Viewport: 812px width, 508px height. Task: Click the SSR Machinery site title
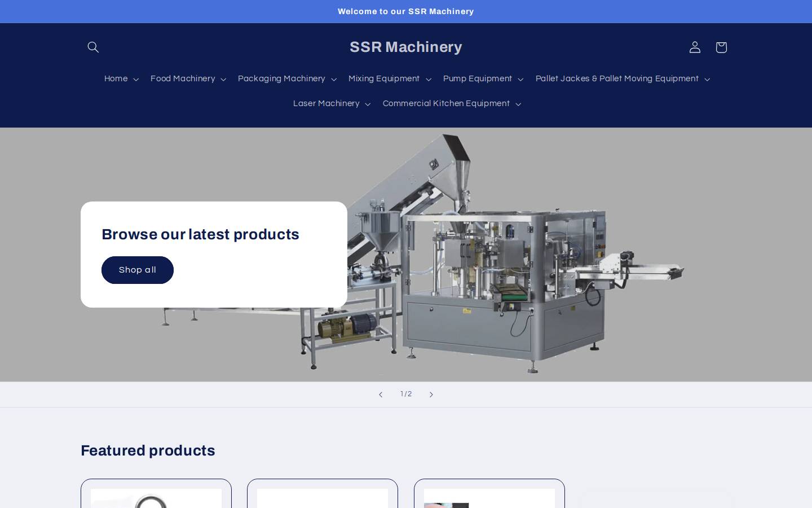click(x=406, y=47)
